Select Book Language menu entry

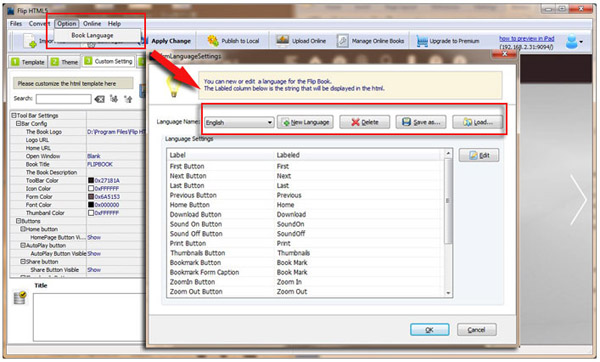point(92,35)
